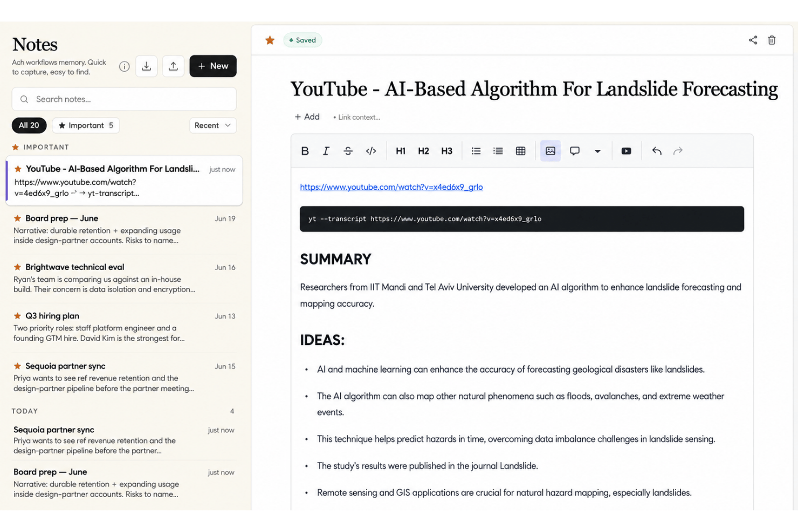Image resolution: width=798 pixels, height=532 pixels.
Task: Click bullet about Remote sensing and GIS
Action: click(x=504, y=493)
